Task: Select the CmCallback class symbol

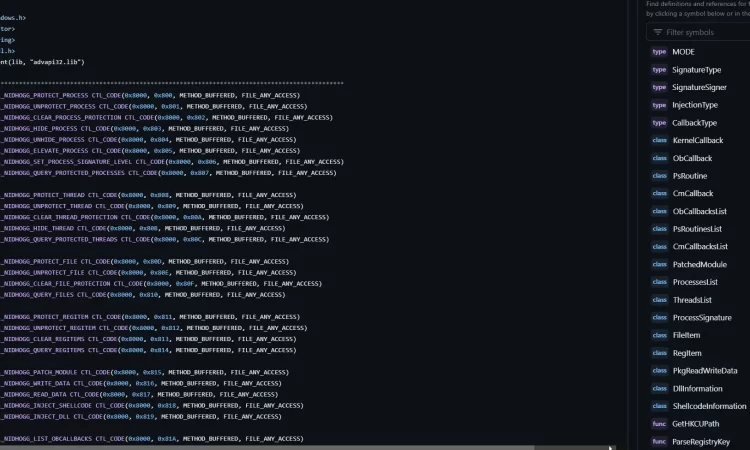Action: tap(693, 193)
